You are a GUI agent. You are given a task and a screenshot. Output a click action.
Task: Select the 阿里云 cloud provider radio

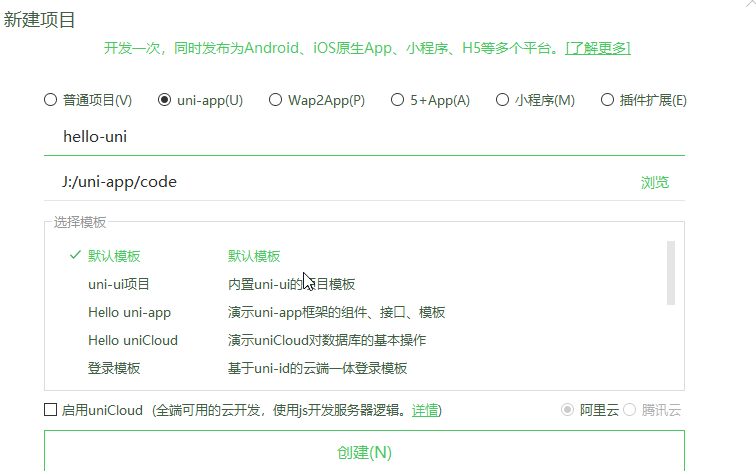click(x=567, y=410)
